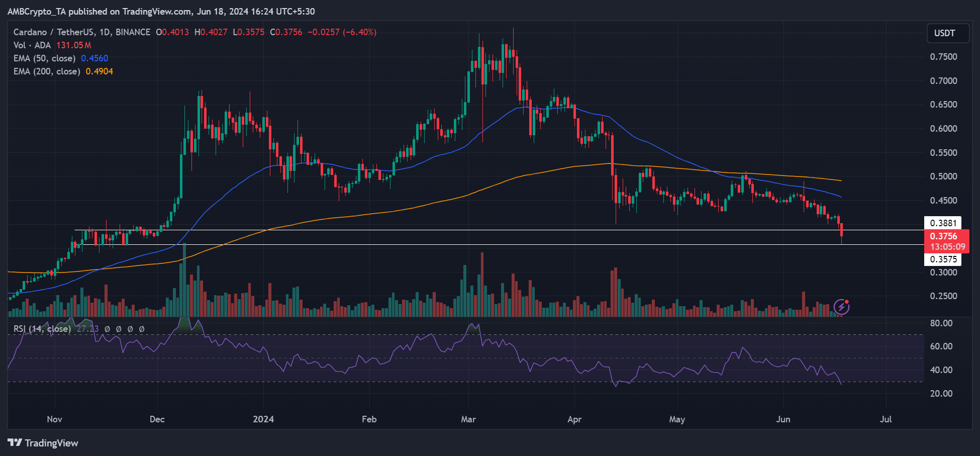Click the 2024 date axis label
The width and height of the screenshot is (980, 456).
point(263,419)
